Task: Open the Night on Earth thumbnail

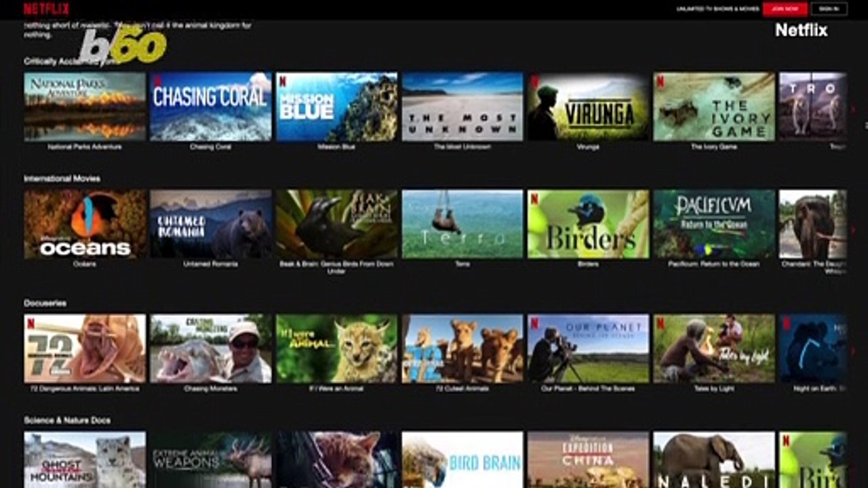Action: click(x=813, y=348)
